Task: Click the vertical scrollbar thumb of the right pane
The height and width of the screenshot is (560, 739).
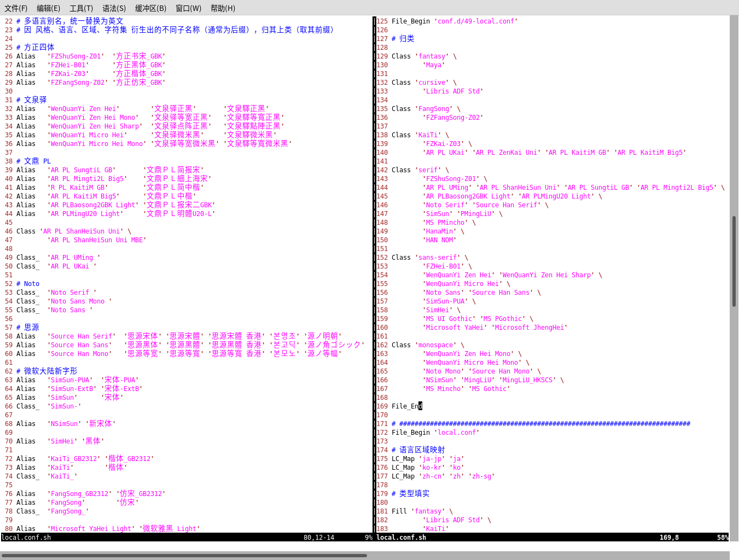Action: pyautogui.click(x=734, y=261)
